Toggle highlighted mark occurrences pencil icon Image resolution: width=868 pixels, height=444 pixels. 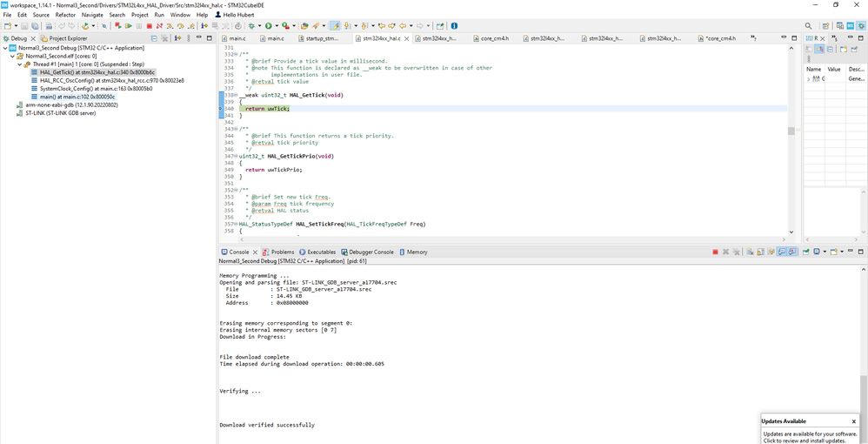click(334, 25)
